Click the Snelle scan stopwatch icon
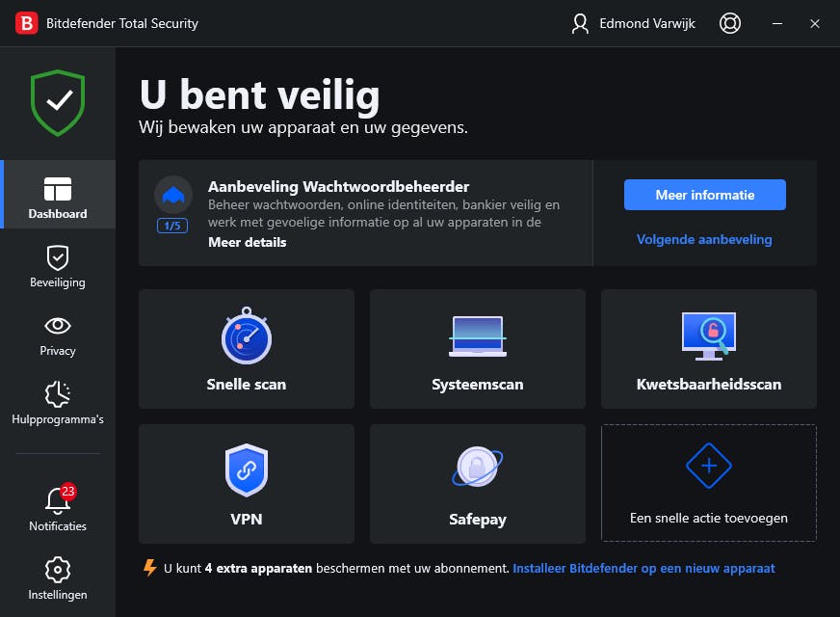The height and width of the screenshot is (617, 840). click(x=247, y=336)
